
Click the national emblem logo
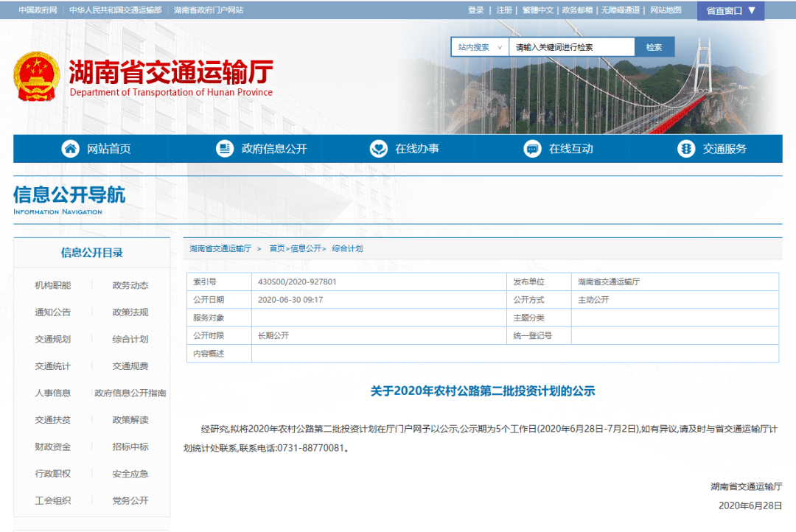tap(36, 76)
